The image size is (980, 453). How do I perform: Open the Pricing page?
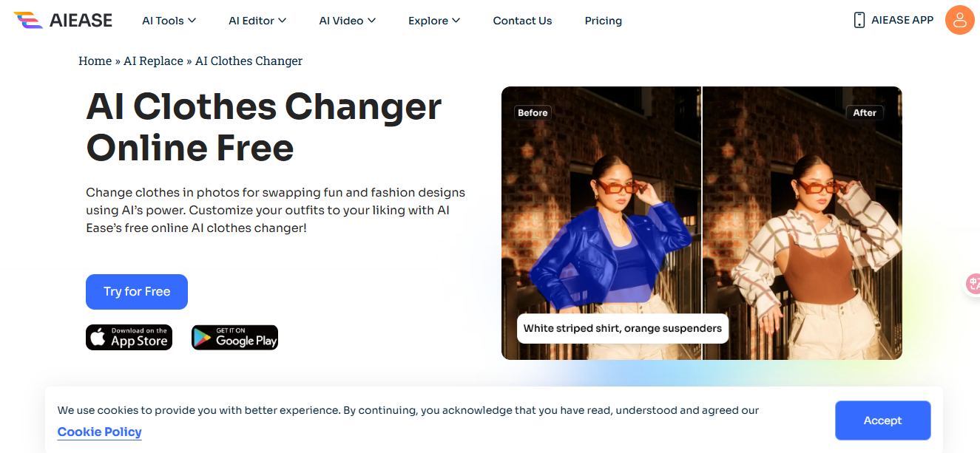pos(603,21)
